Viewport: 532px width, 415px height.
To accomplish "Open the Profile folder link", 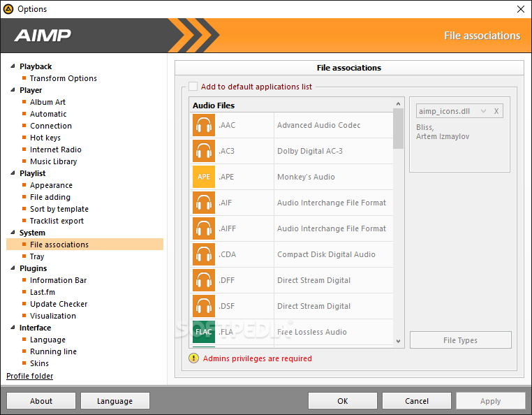I will (x=30, y=376).
